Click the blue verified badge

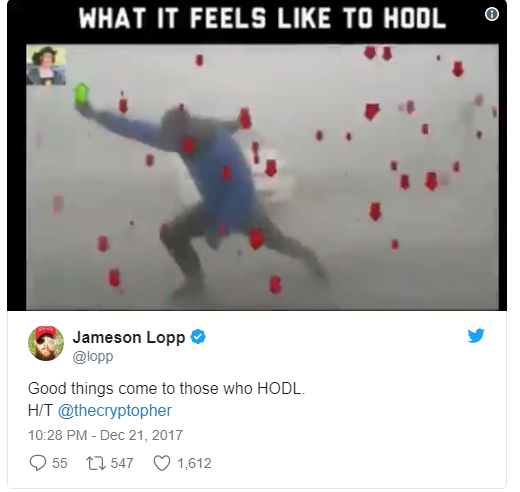(198, 337)
